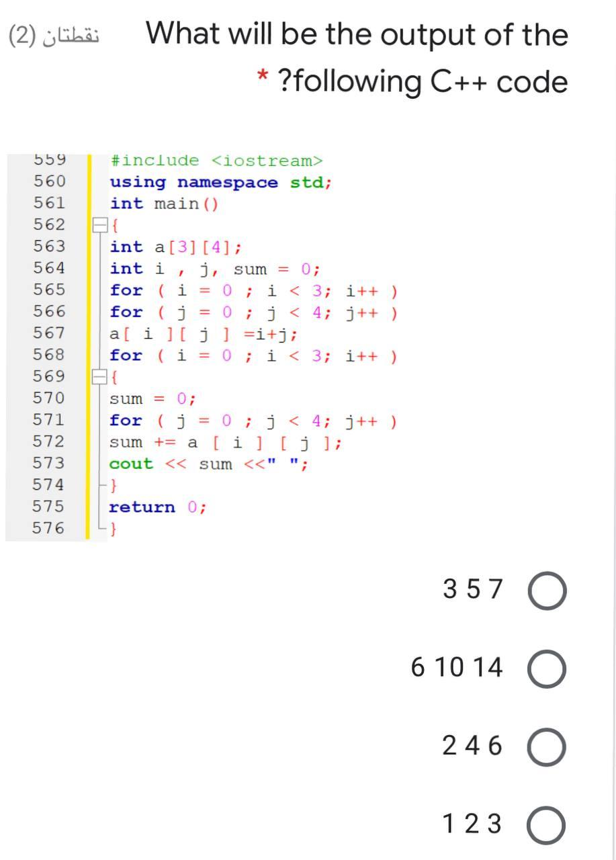This screenshot has width=616, height=860.
Task: Select the radio button for answer 2 4 6
Action: [546, 748]
